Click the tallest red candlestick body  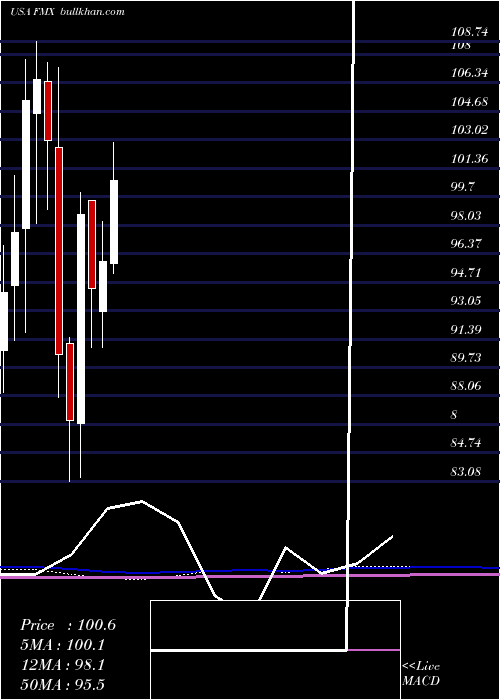point(59,251)
